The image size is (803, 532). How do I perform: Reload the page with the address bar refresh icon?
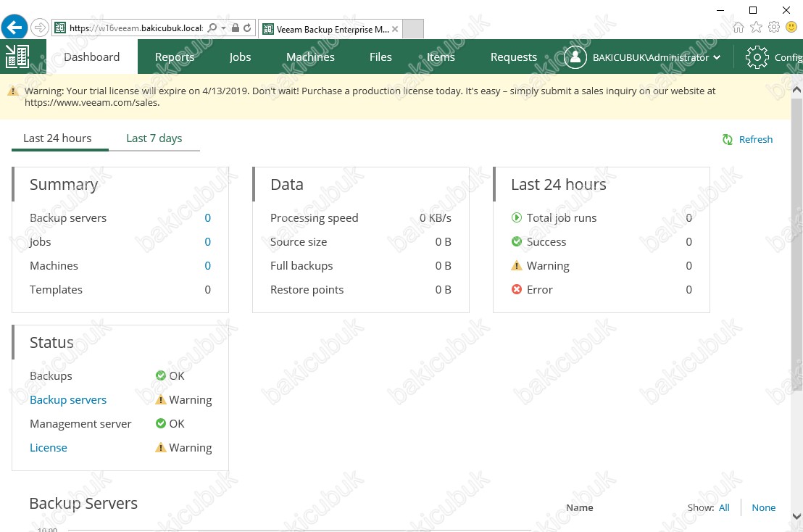pos(247,28)
